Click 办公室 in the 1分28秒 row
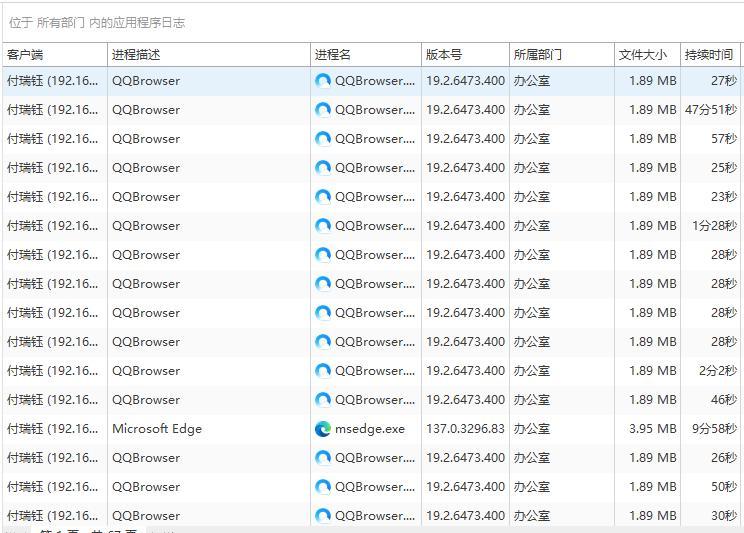The width and height of the screenshot is (744, 533). pos(531,226)
